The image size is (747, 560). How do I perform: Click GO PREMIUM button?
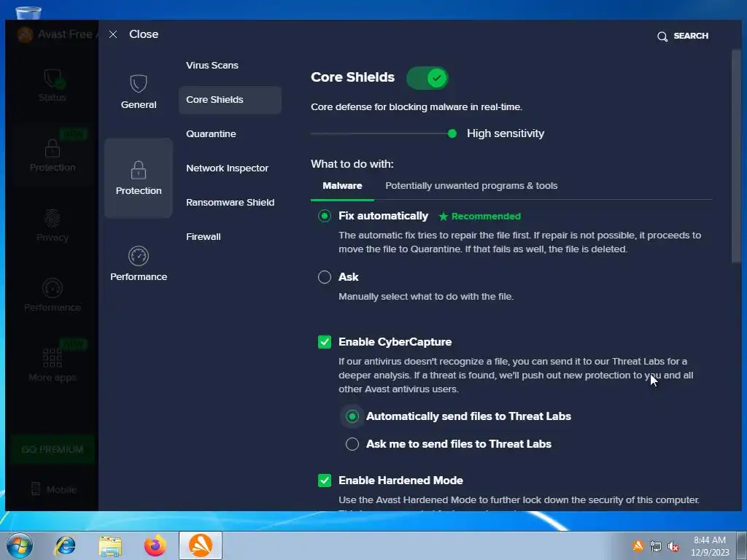[x=53, y=449]
